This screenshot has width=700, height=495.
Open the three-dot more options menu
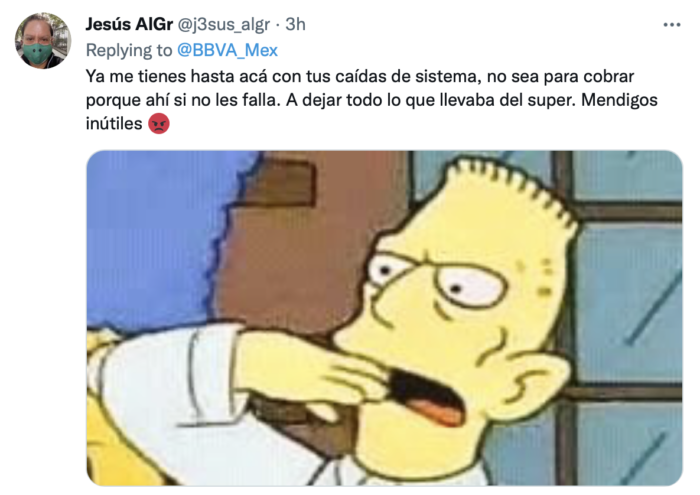671,25
